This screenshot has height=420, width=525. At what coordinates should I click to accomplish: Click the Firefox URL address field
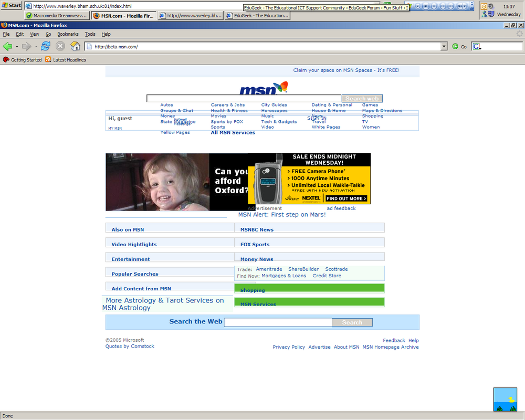(x=263, y=47)
